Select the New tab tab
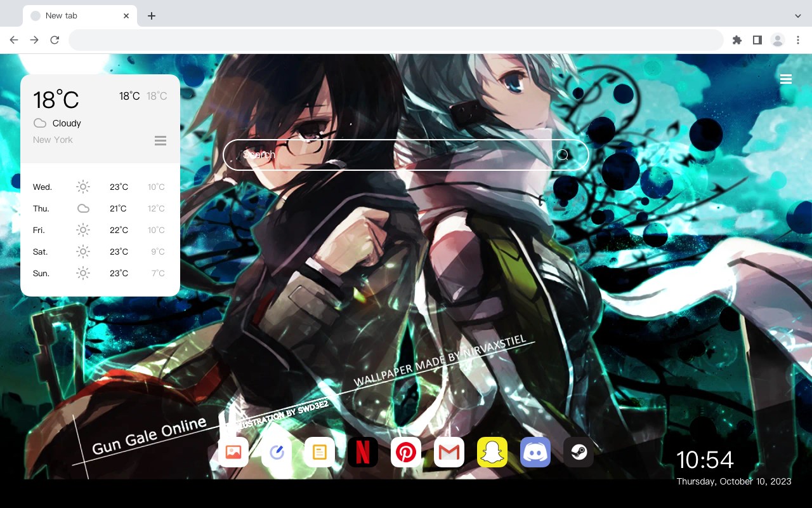The width and height of the screenshot is (812, 508). pos(80,16)
